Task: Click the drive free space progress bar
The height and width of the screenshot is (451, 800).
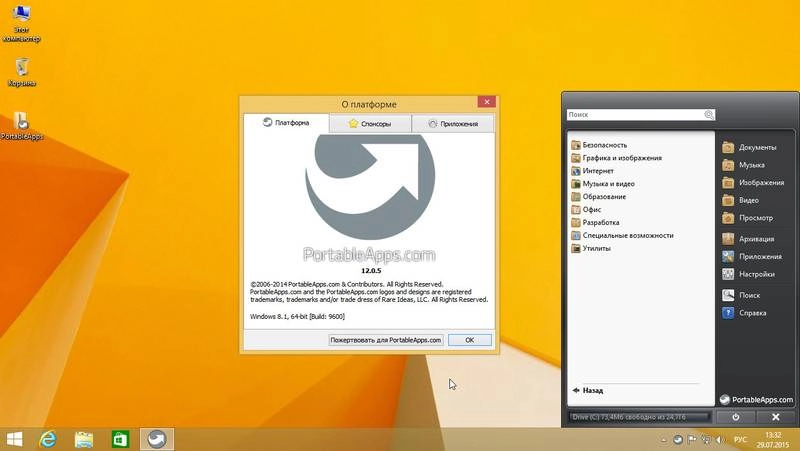Action: click(x=640, y=417)
